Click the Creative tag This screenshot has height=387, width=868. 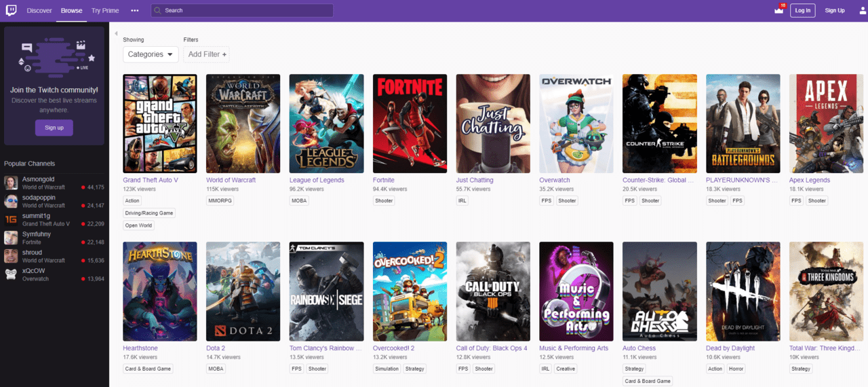(566, 369)
